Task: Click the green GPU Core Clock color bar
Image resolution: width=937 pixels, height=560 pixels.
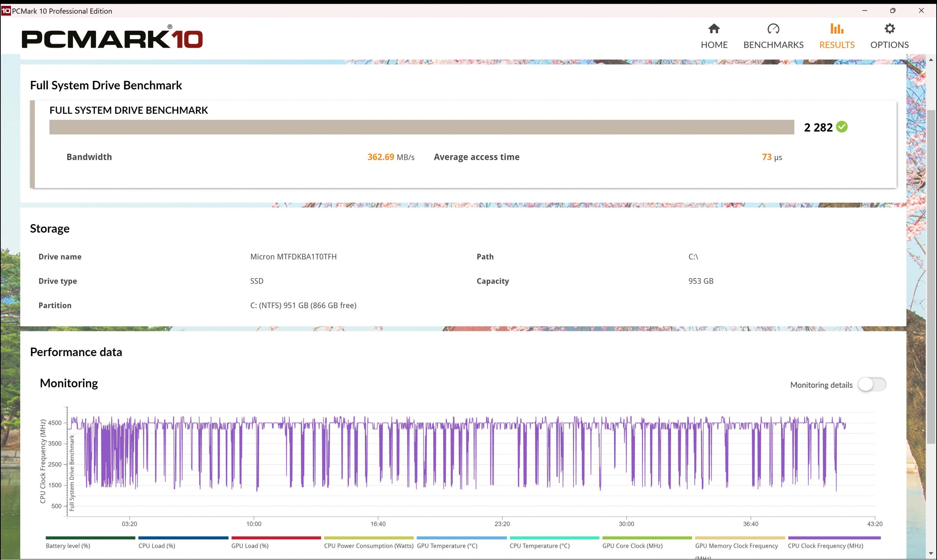Action: 647,538
